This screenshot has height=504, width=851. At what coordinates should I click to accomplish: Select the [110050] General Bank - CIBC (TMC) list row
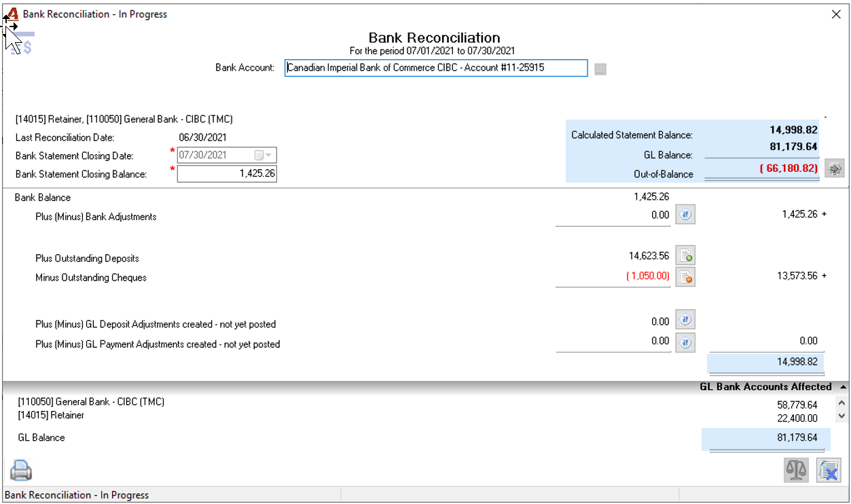point(91,401)
